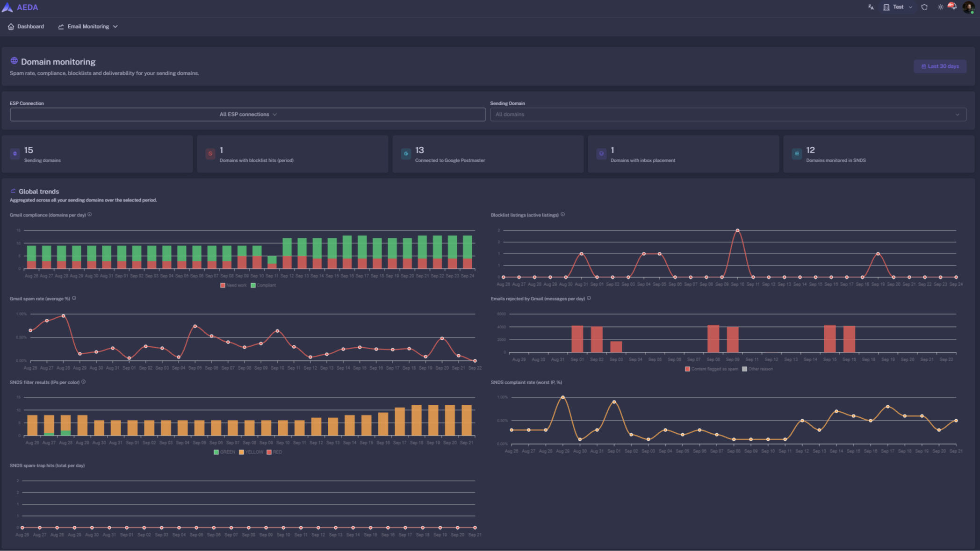This screenshot has height=551, width=980.
Task: Click the shield security icon
Action: pos(924,7)
